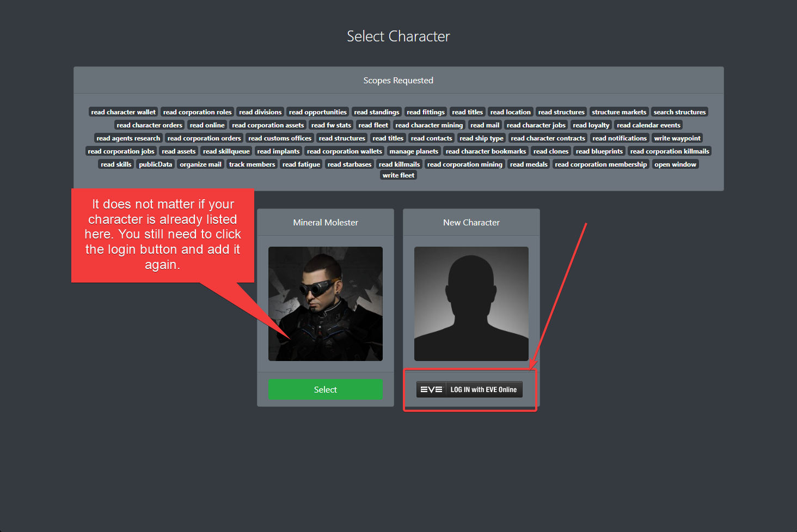Click the 'open window' scope tag
The height and width of the screenshot is (532, 797).
(x=675, y=164)
